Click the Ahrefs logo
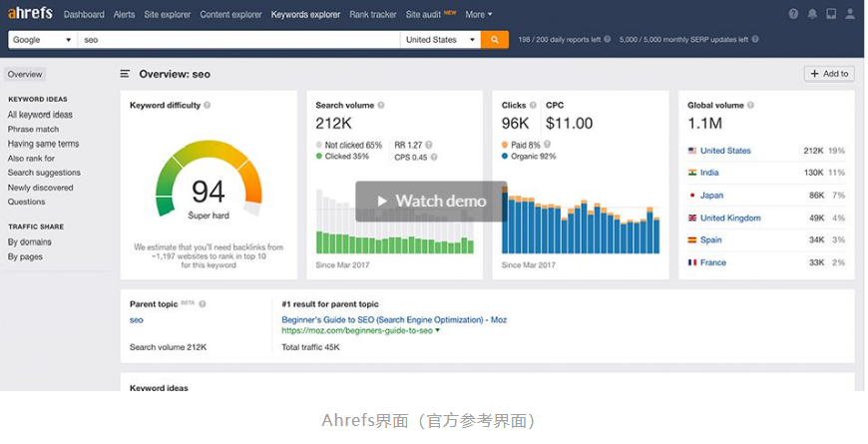The width and height of the screenshot is (868, 444). 30,12
